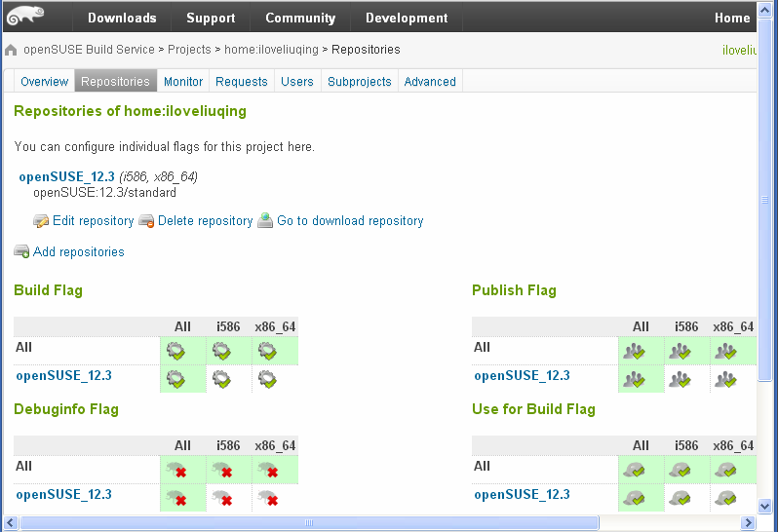This screenshot has width=778, height=532.
Task: Toggle Debuginfo Flag openSUSE_12.3 x86_64
Action: coord(268,498)
